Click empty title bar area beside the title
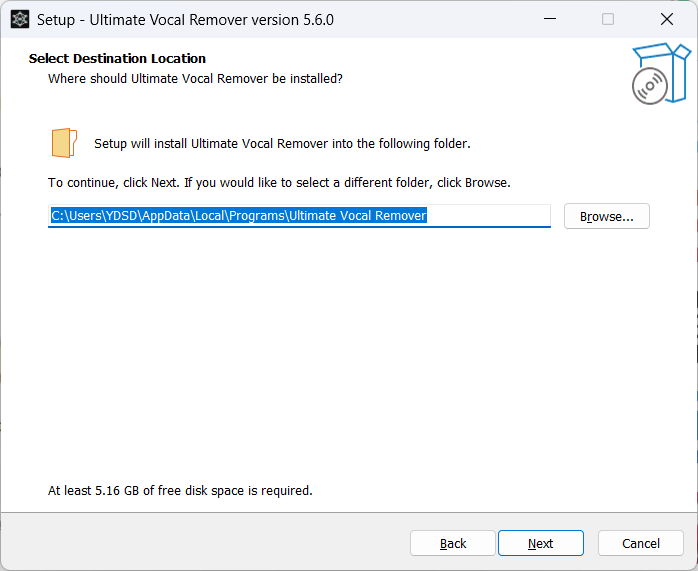 pyautogui.click(x=430, y=19)
